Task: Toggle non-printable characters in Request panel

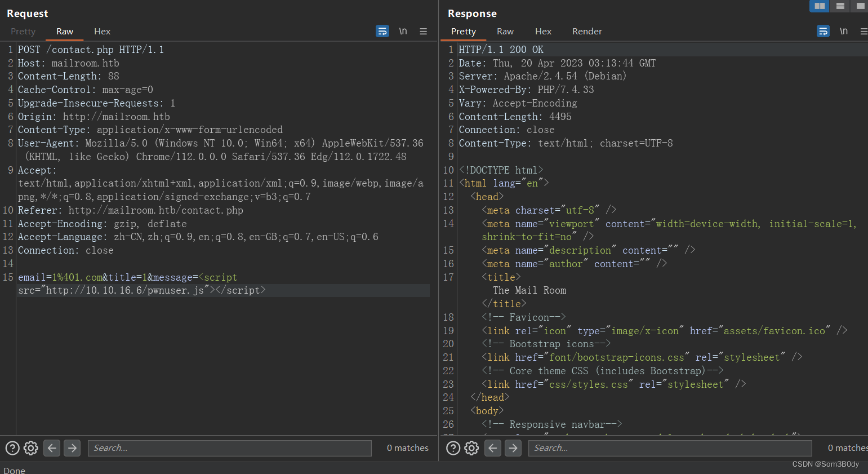Action: pos(403,31)
